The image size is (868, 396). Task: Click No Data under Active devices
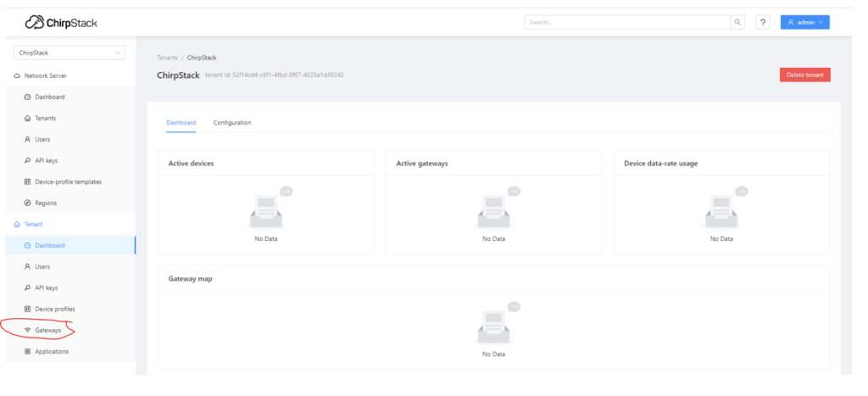(x=265, y=239)
